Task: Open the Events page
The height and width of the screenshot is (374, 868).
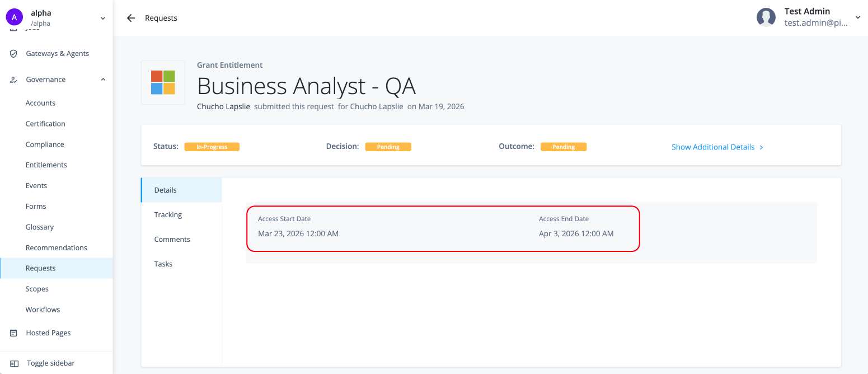Action: pos(36,186)
